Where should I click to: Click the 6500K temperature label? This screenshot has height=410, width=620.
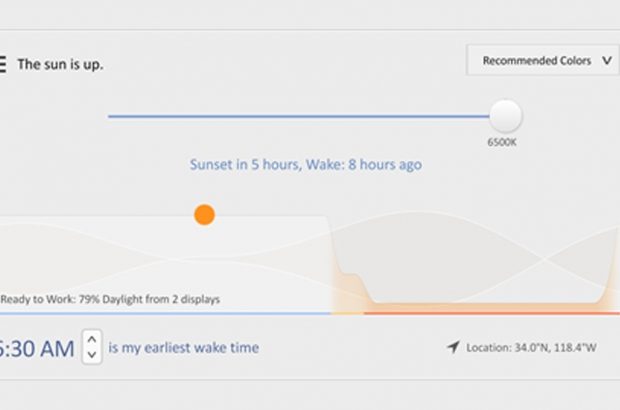pyautogui.click(x=502, y=142)
